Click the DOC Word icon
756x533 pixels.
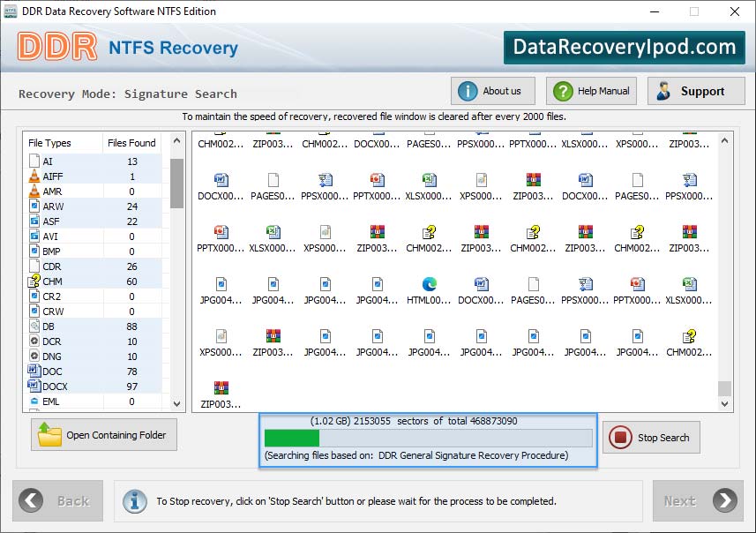pos(34,371)
